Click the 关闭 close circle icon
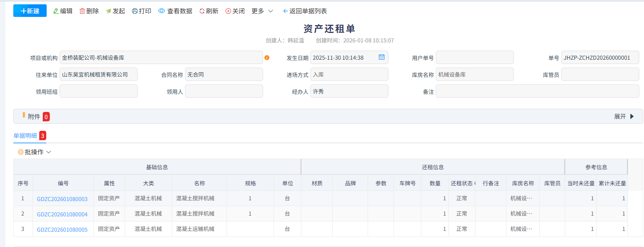The width and height of the screenshot is (644, 247). click(228, 11)
